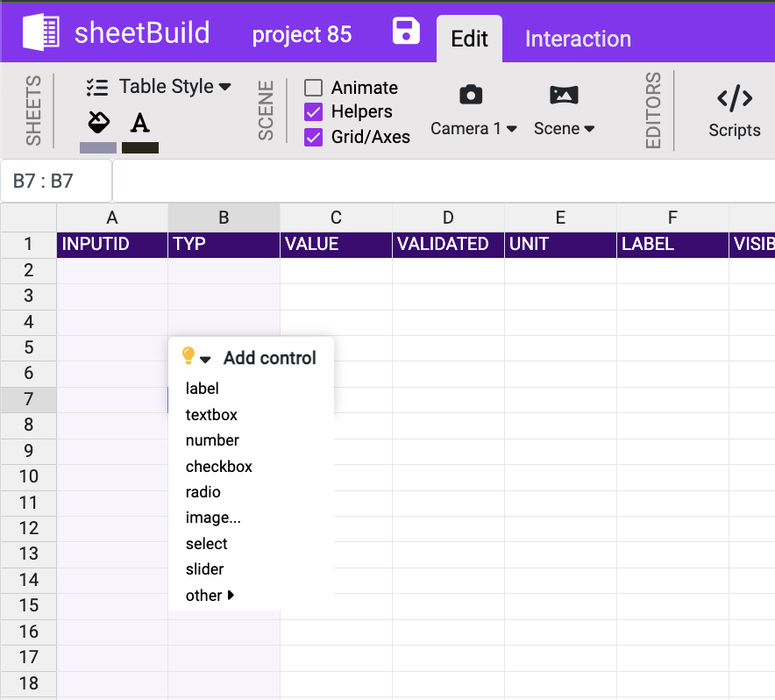Click the Camera 1 camera icon
This screenshot has width=775, height=700.
(x=472, y=95)
